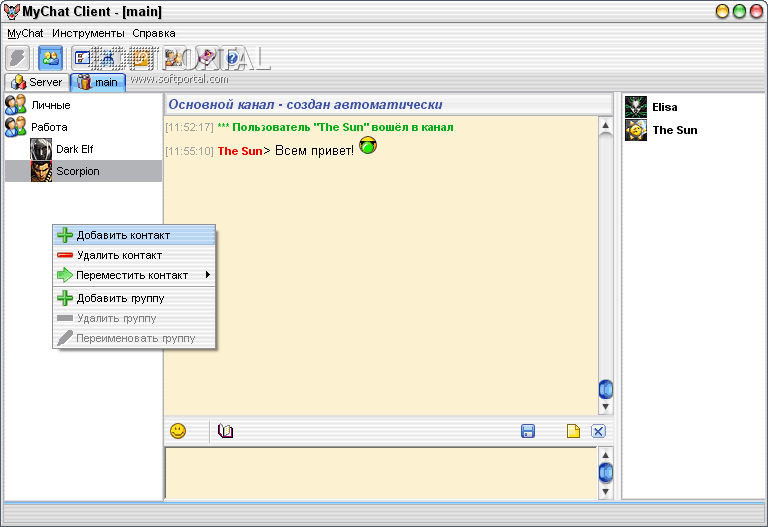Screen dimensions: 768x527
Task: Click the blue X clear icon
Action: (598, 431)
